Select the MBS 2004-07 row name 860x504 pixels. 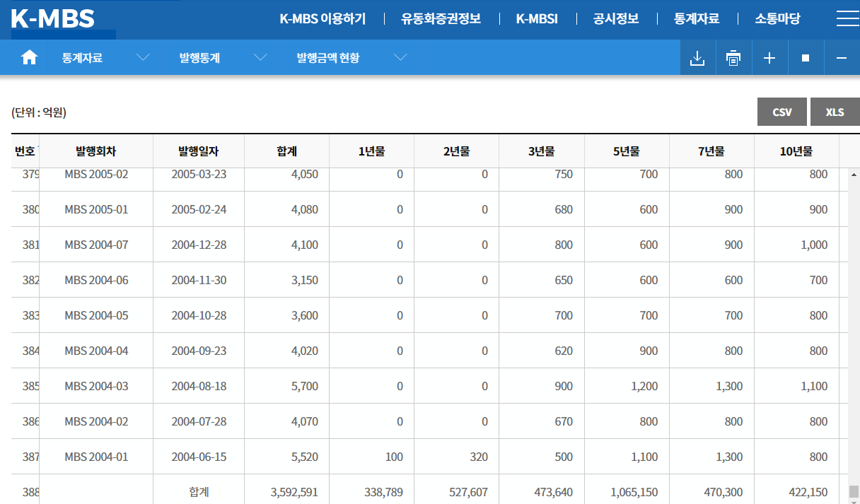click(96, 245)
